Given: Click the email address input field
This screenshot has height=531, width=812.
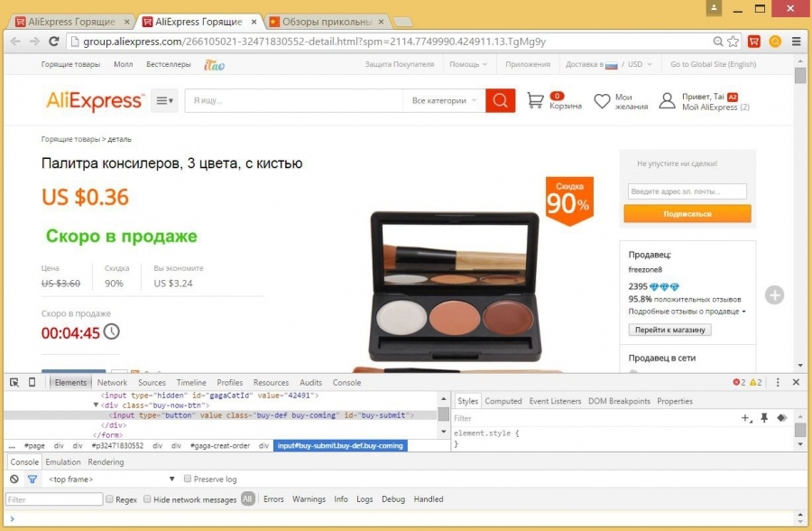Looking at the screenshot, I should coord(687,191).
